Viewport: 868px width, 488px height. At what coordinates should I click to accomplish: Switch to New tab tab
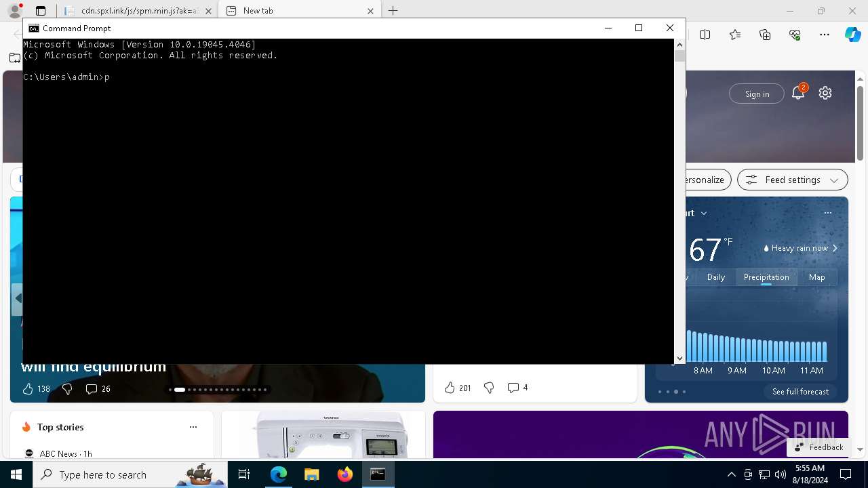tap(300, 11)
